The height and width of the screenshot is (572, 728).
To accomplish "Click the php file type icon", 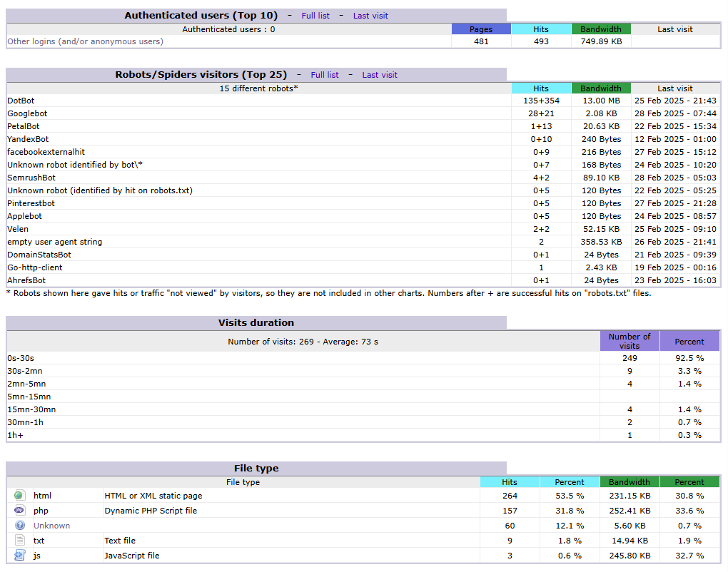I will (x=19, y=511).
